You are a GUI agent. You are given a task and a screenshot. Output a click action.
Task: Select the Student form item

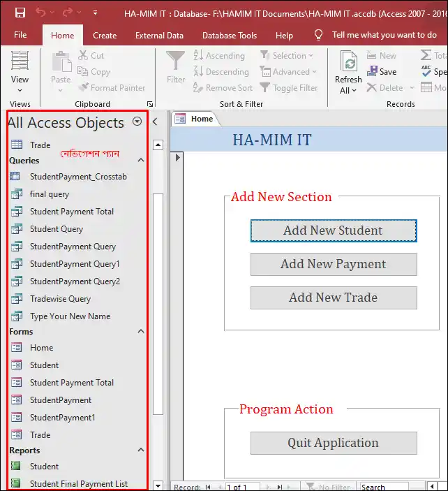pyautogui.click(x=44, y=365)
